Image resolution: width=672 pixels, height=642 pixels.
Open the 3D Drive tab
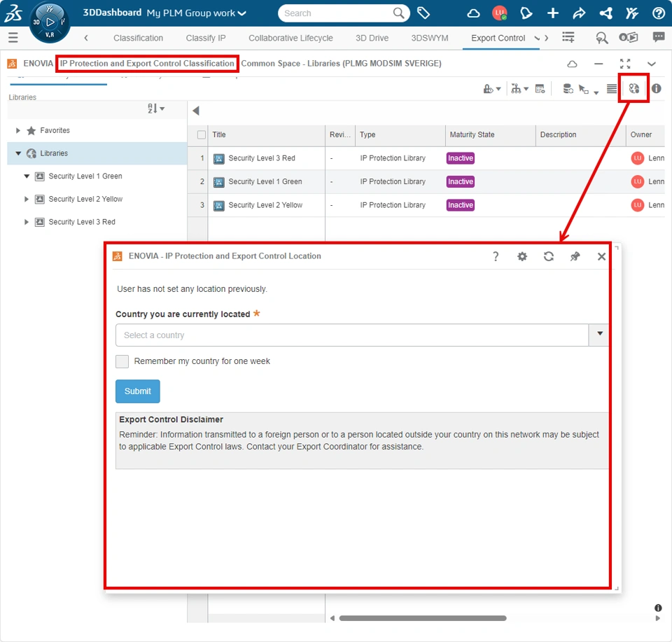tap(372, 38)
